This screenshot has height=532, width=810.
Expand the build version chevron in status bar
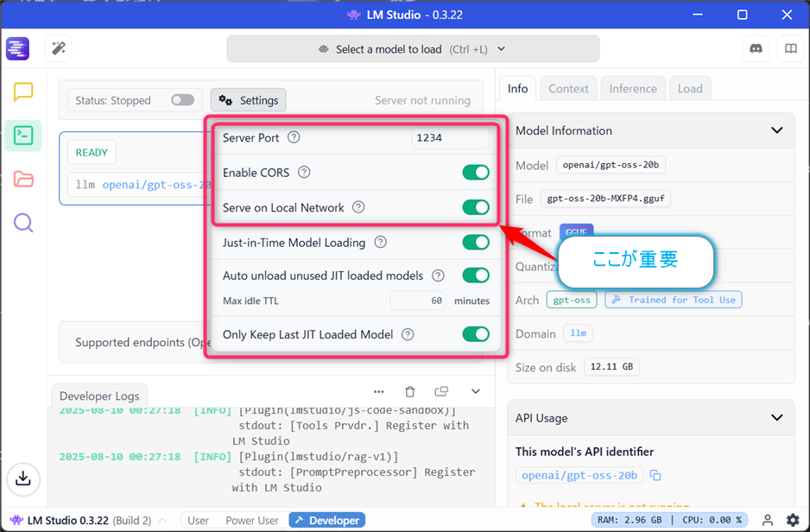pyautogui.click(x=162, y=520)
